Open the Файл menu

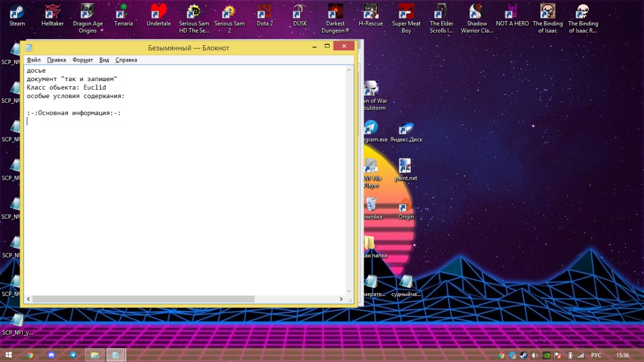pos(34,60)
